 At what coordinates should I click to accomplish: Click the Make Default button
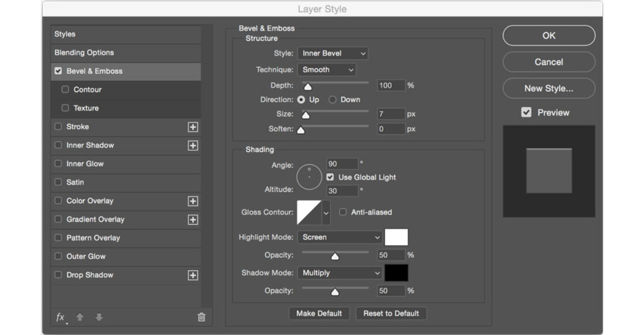click(319, 314)
